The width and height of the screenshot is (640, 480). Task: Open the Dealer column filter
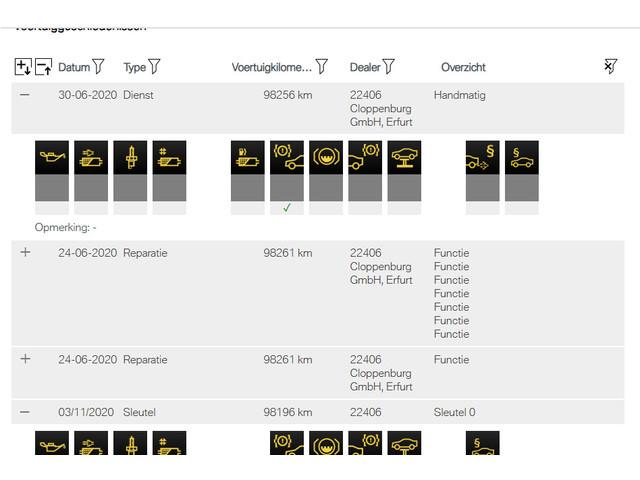point(389,67)
